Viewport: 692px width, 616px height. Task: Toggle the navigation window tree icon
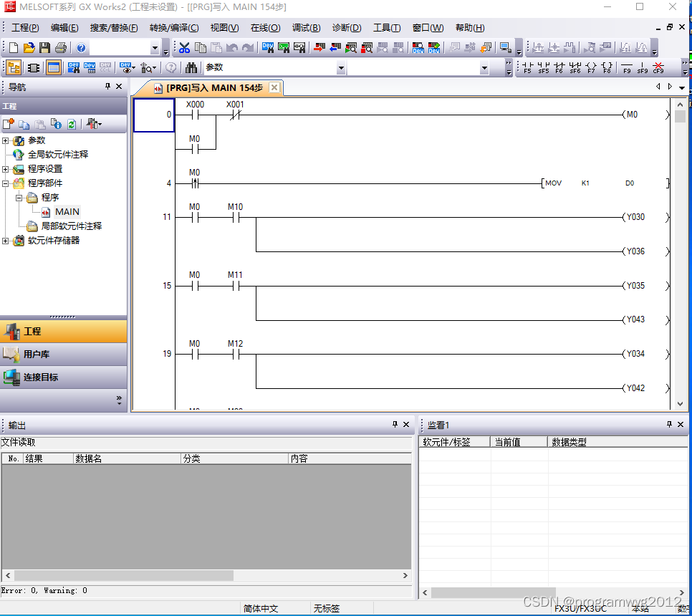(14, 68)
